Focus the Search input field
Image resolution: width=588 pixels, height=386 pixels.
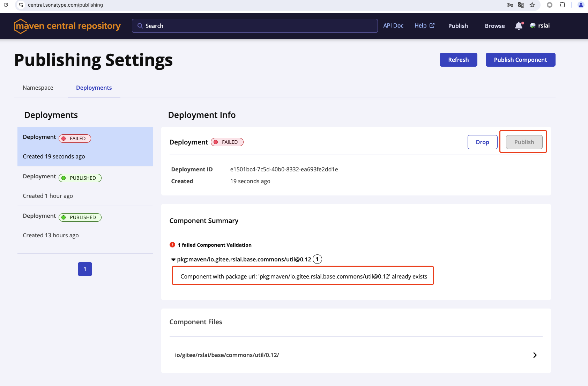point(255,26)
